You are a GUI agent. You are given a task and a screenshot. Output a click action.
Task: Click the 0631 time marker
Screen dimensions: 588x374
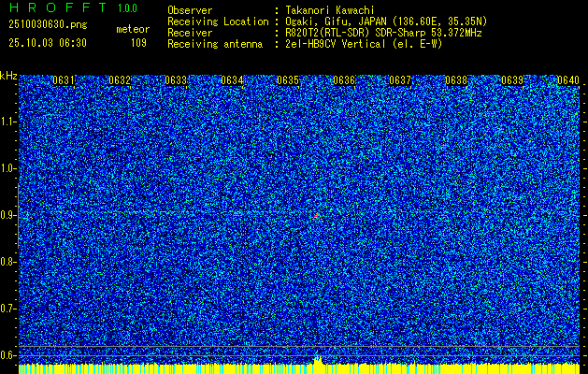64,80
